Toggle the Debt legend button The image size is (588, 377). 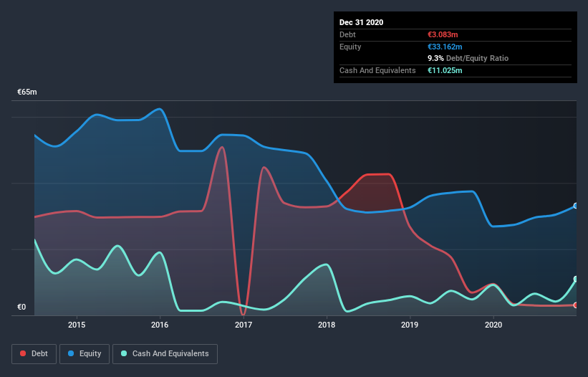pos(34,354)
